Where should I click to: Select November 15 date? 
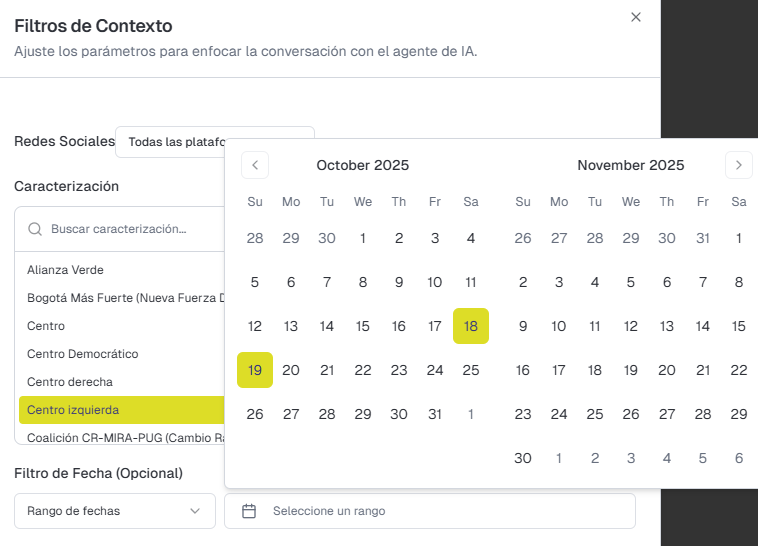point(739,326)
